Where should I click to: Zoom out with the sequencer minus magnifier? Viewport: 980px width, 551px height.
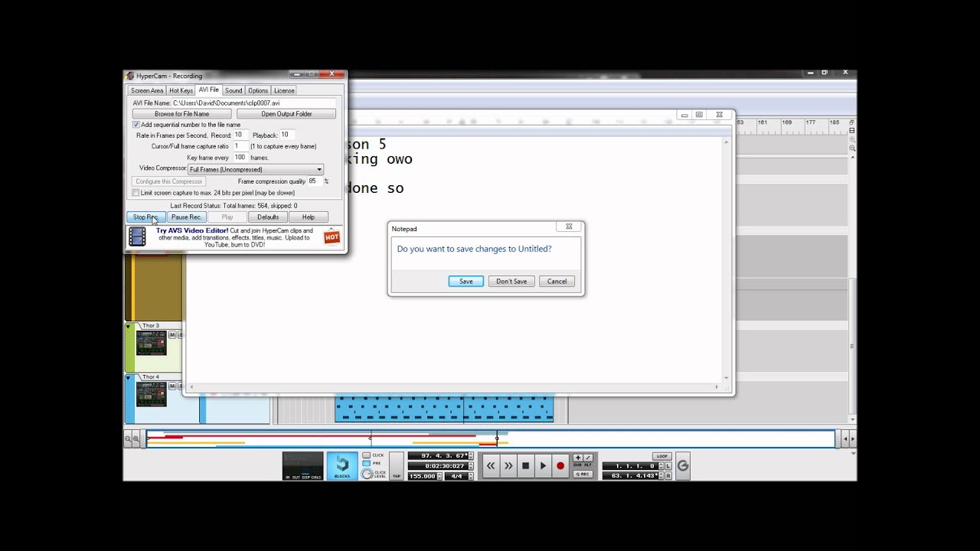click(x=128, y=439)
